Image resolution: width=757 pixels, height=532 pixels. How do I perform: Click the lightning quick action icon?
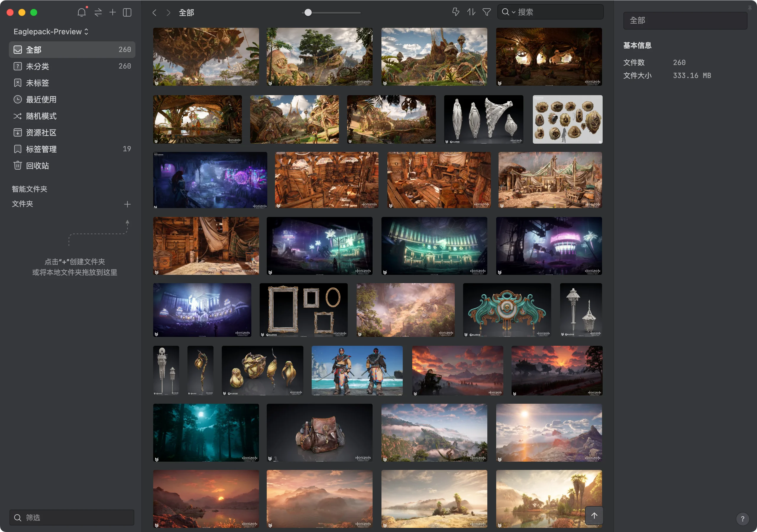coord(455,12)
